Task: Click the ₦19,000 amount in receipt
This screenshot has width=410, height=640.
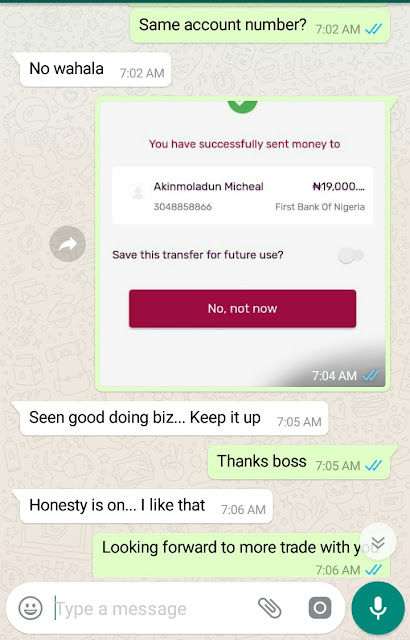Action: tap(338, 187)
